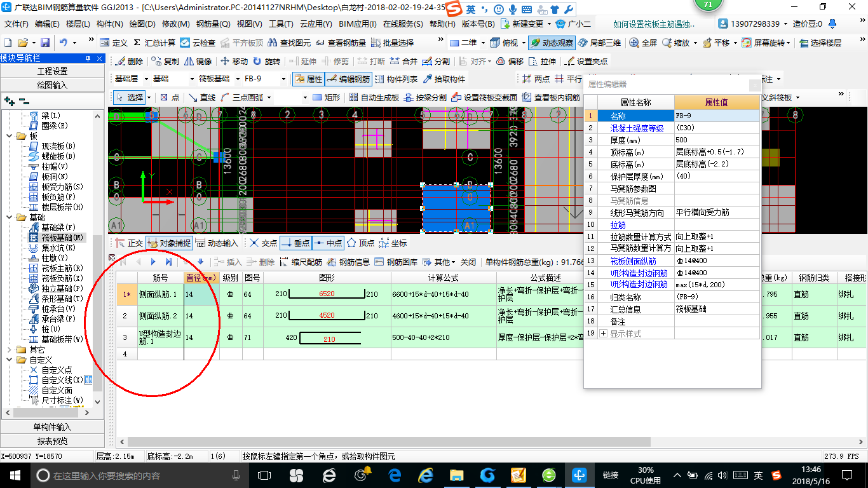The width and height of the screenshot is (868, 488).
Task: Click the Undo arrow icon
Action: (64, 43)
